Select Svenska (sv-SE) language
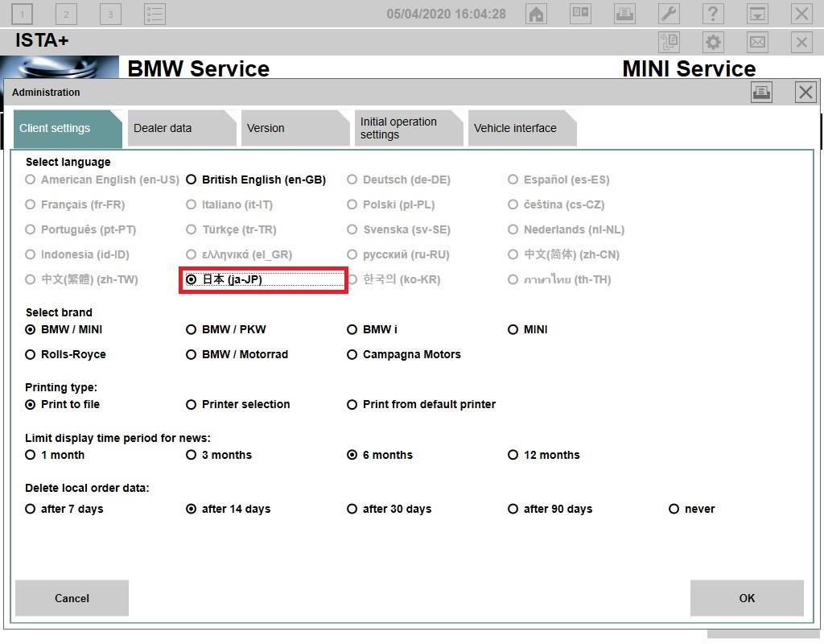The image size is (824, 644). point(398,229)
